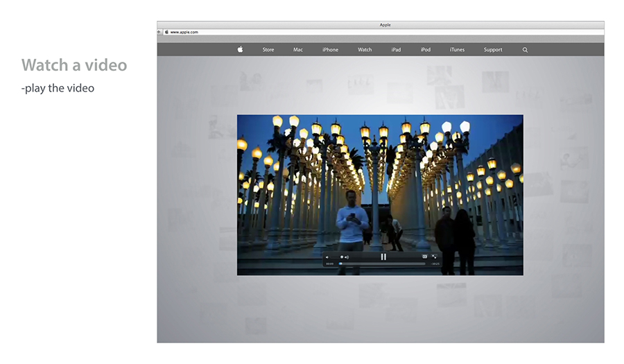Screen dimensions: 624x364
Task: Click the plus button left of the address bar
Action: coord(159,32)
